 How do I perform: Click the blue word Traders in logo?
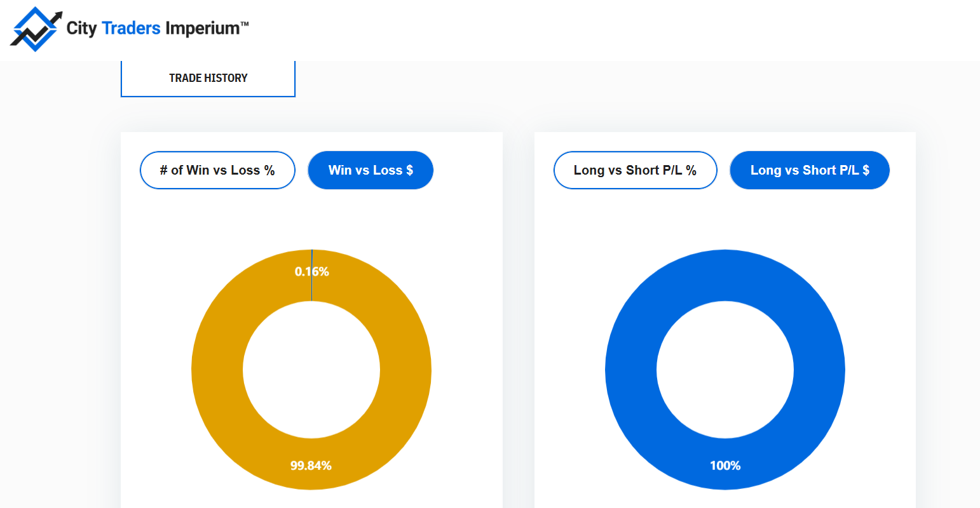pos(131,28)
